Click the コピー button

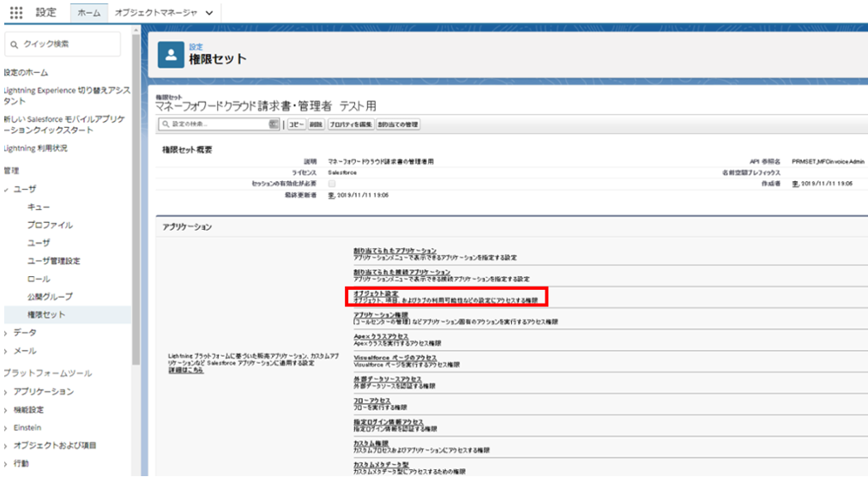296,124
